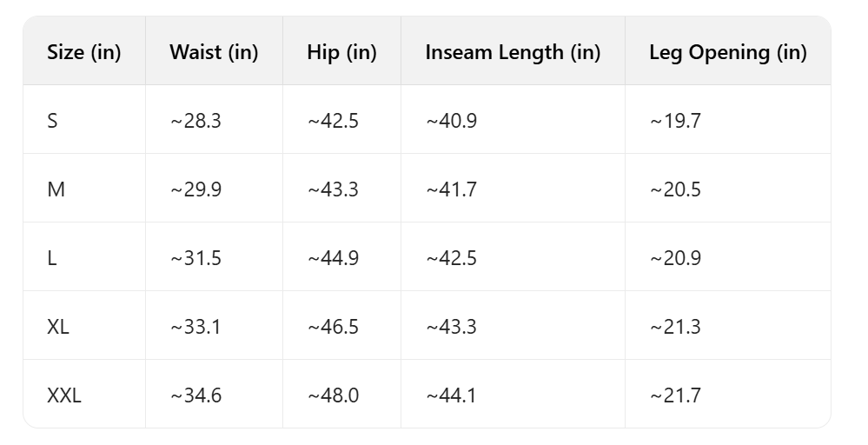Click the ~43.3 hip value
Screen dimensions: 868x445
pos(333,189)
